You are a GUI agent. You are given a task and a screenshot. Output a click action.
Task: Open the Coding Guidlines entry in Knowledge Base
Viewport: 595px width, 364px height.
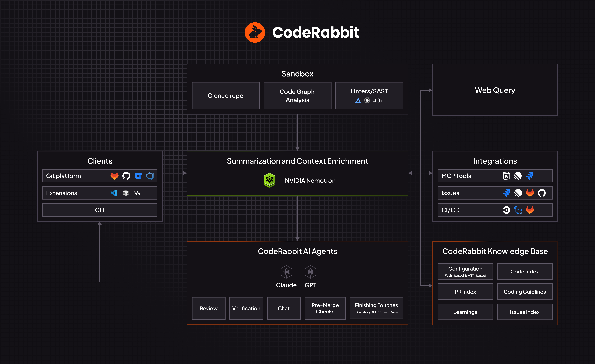[525, 292]
